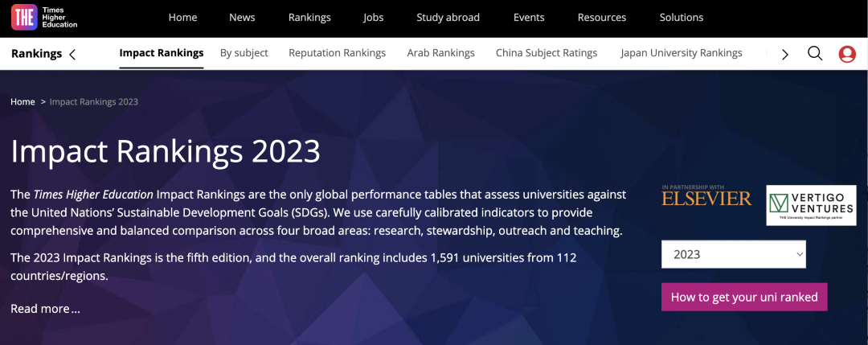Open the Rankings top menu item
This screenshot has height=345, width=868.
pos(309,17)
